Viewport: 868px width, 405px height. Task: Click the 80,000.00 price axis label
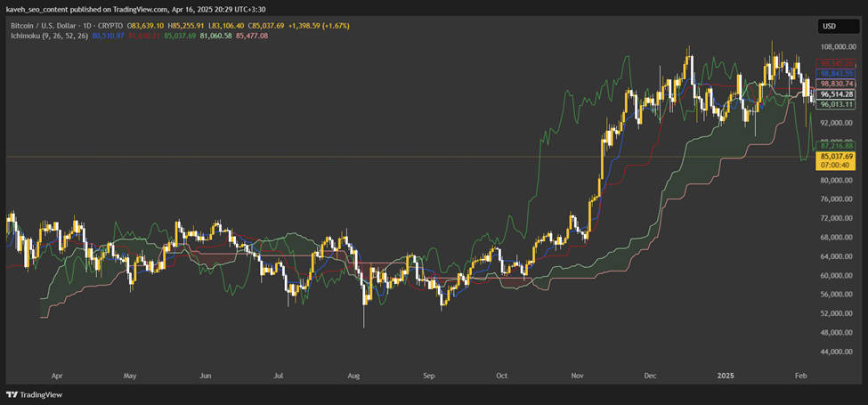838,180
